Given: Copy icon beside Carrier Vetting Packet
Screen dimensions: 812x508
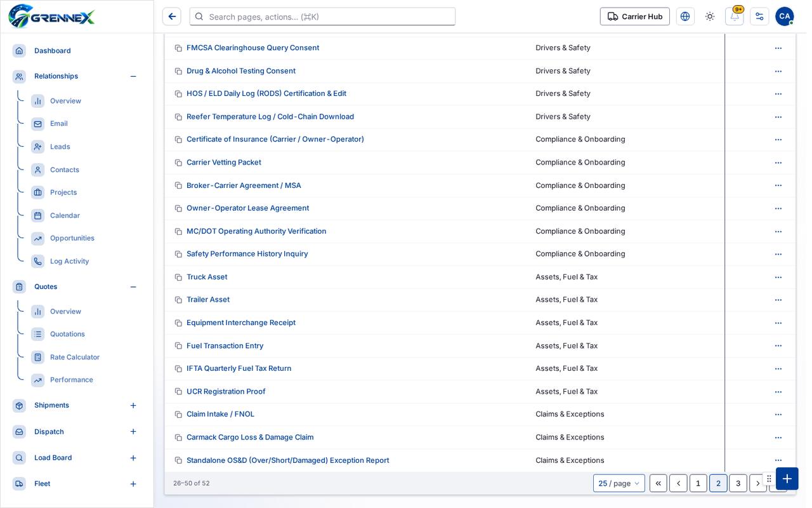Looking at the screenshot, I should pos(178,163).
